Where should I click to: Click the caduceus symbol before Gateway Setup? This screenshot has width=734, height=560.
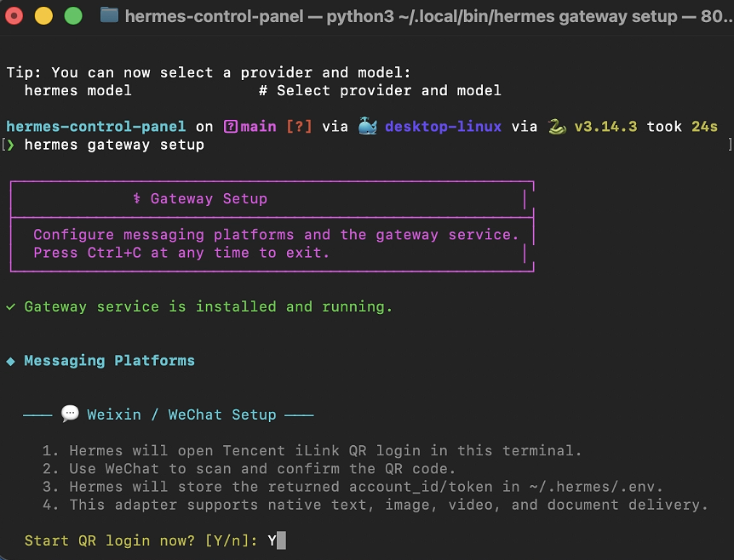pyautogui.click(x=137, y=198)
